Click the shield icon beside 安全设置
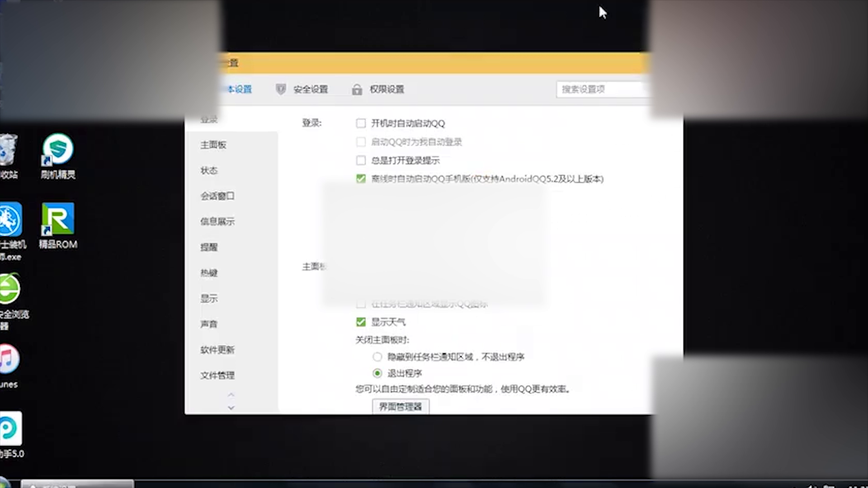The width and height of the screenshot is (868, 488). tap(281, 89)
